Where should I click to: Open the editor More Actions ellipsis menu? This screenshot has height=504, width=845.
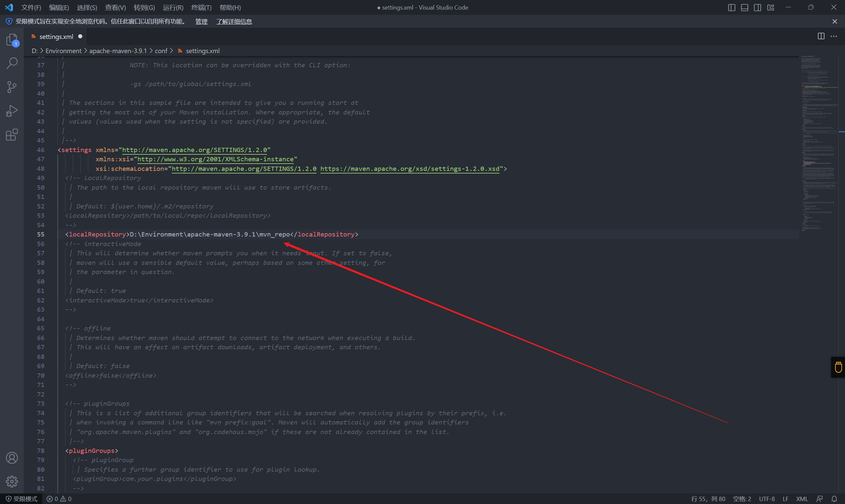(834, 36)
